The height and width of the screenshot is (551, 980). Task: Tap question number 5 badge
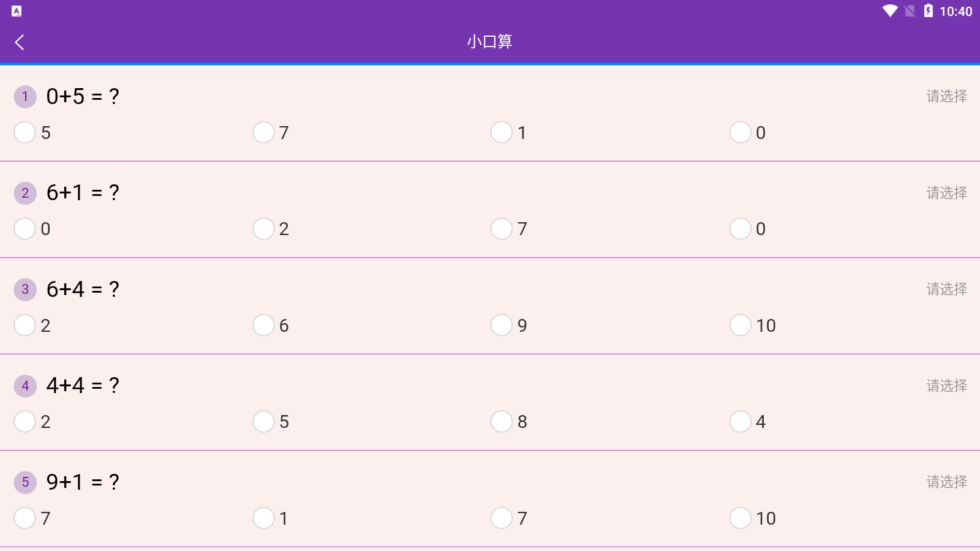tap(25, 482)
